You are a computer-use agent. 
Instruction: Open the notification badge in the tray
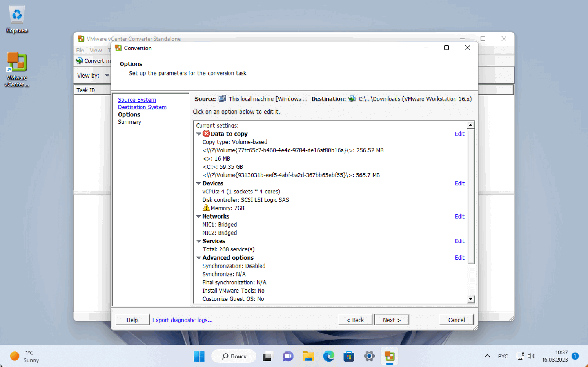575,356
